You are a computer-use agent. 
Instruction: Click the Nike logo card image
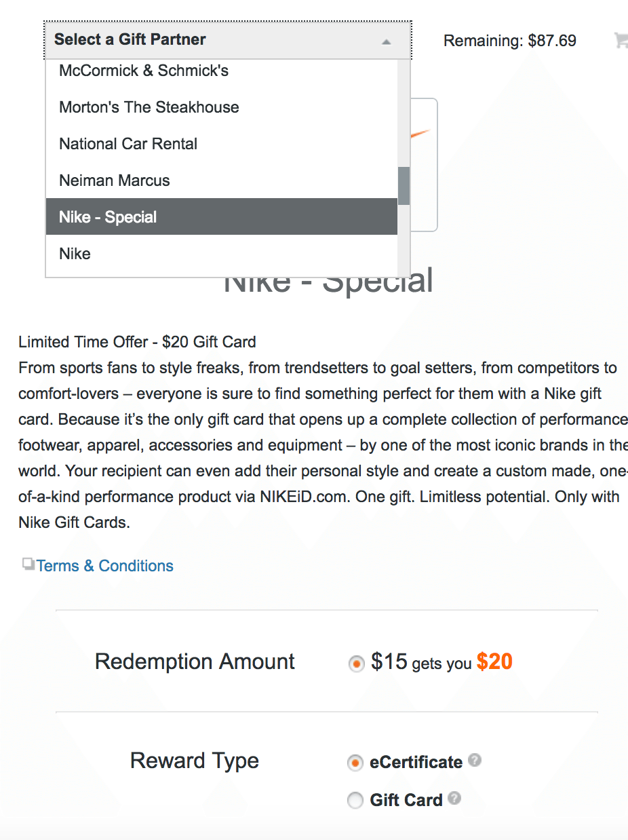[423, 163]
